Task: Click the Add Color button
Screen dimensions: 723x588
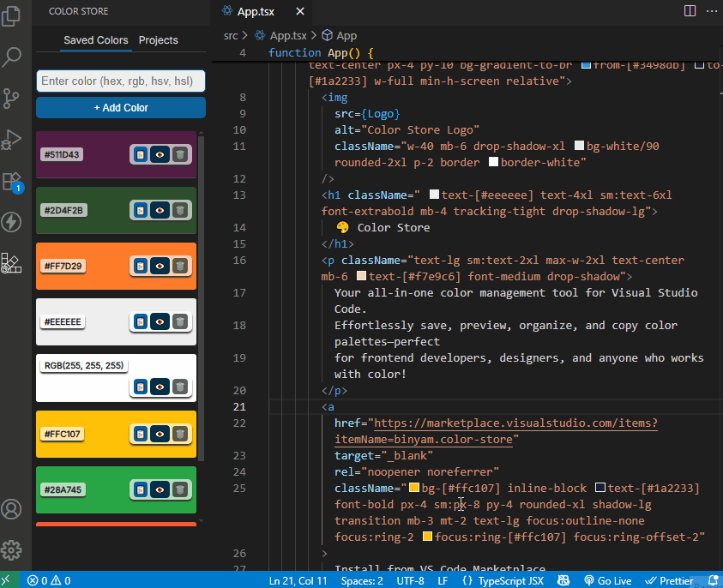Action: pos(121,108)
